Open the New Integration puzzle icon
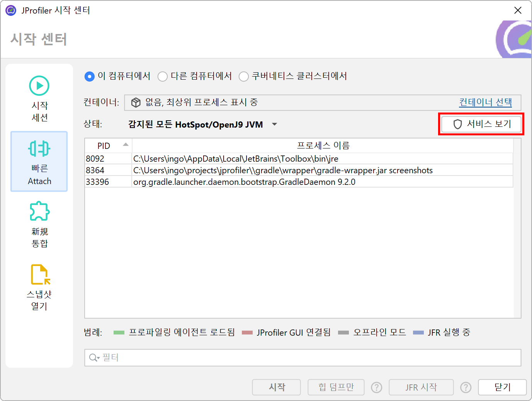The width and height of the screenshot is (532, 401). [x=39, y=212]
